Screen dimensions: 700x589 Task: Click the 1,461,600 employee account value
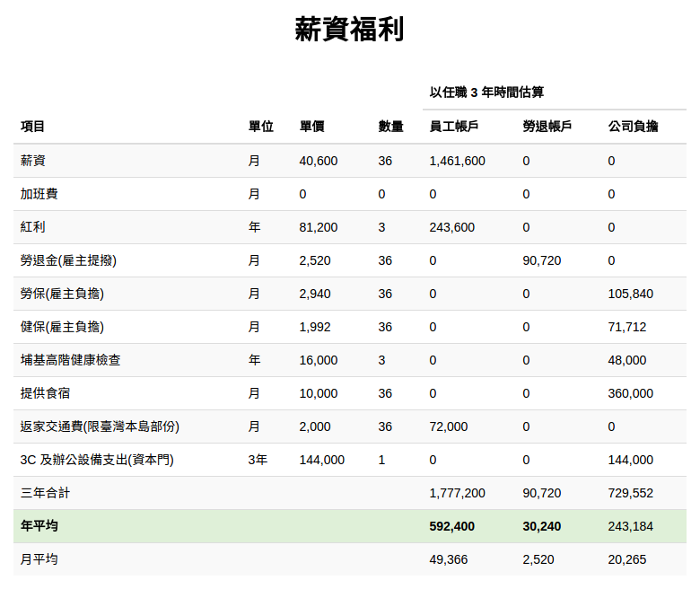(x=457, y=161)
